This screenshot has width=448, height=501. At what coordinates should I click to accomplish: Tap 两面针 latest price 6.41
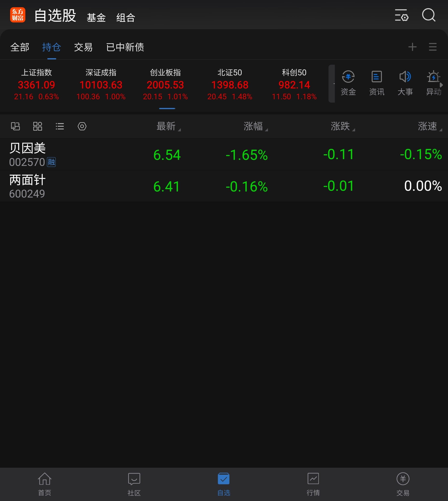point(166,186)
